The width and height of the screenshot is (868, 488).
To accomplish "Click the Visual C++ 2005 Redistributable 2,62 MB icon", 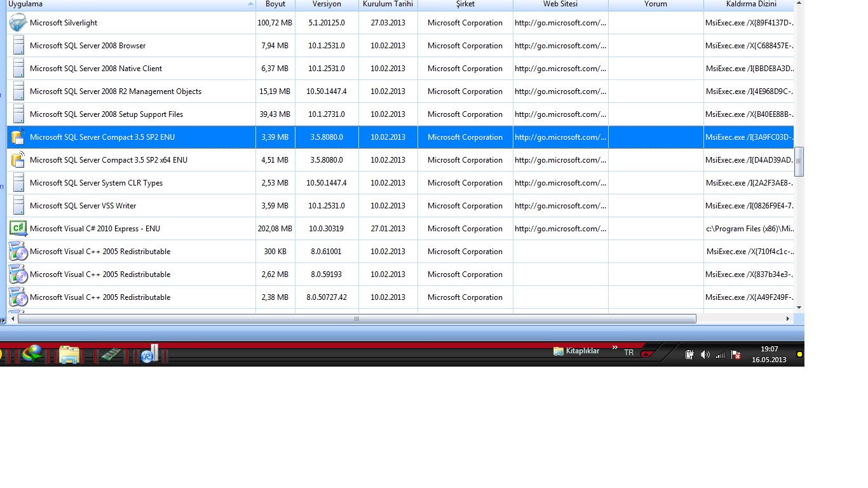I will pos(18,274).
